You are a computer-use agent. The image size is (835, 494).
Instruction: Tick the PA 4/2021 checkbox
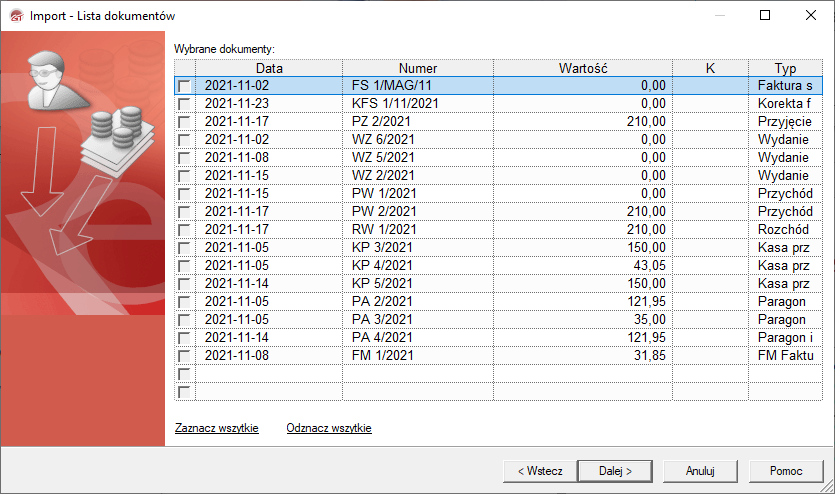coord(184,338)
